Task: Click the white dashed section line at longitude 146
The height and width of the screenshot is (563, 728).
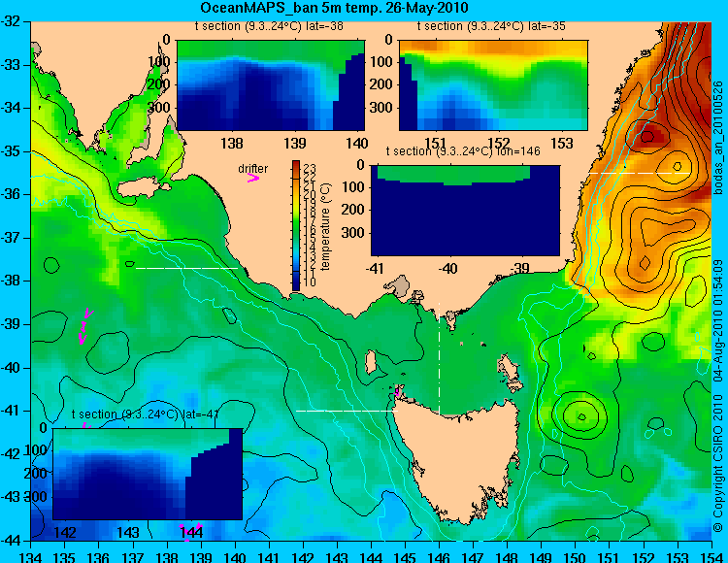Action: (x=439, y=358)
